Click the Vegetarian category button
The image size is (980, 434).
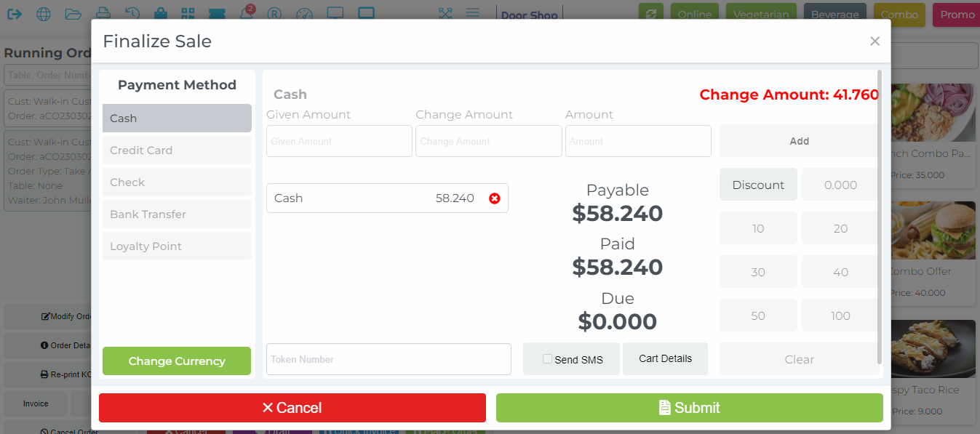pos(761,12)
